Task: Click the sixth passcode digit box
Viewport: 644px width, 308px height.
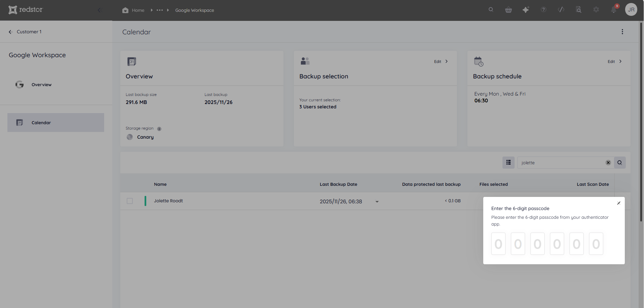Action: pos(596,244)
